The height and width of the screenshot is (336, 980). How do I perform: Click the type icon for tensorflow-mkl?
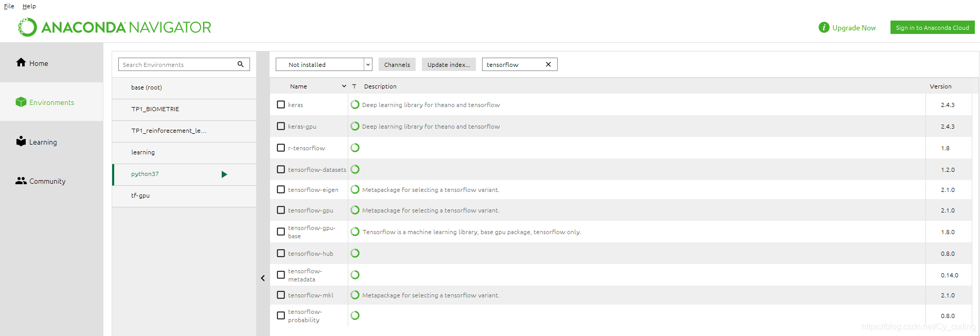coord(355,295)
